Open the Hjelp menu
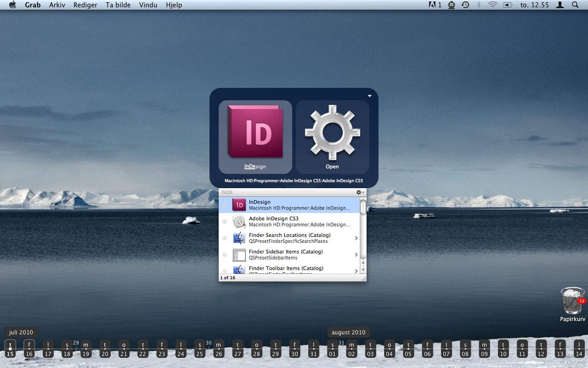 click(174, 5)
